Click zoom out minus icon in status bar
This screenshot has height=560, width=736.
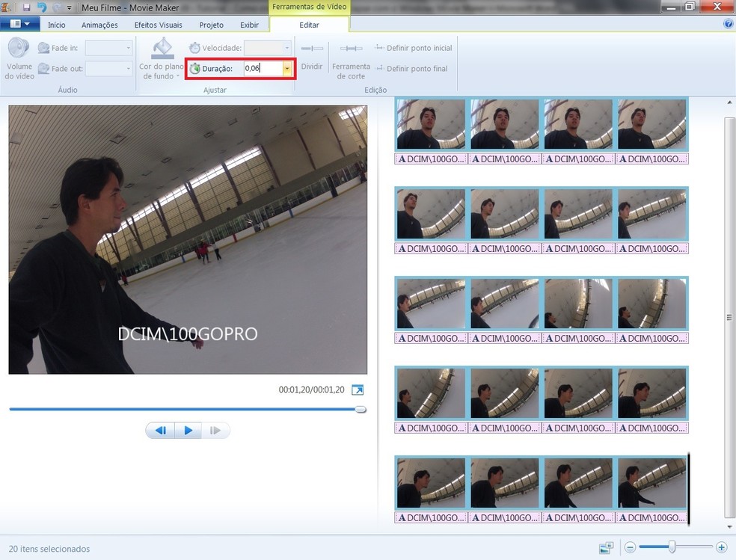(631, 547)
